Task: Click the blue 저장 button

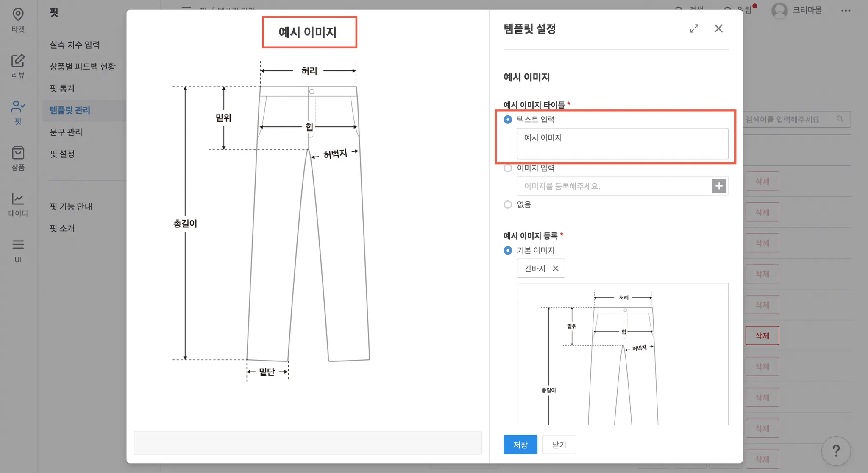Action: [x=520, y=445]
